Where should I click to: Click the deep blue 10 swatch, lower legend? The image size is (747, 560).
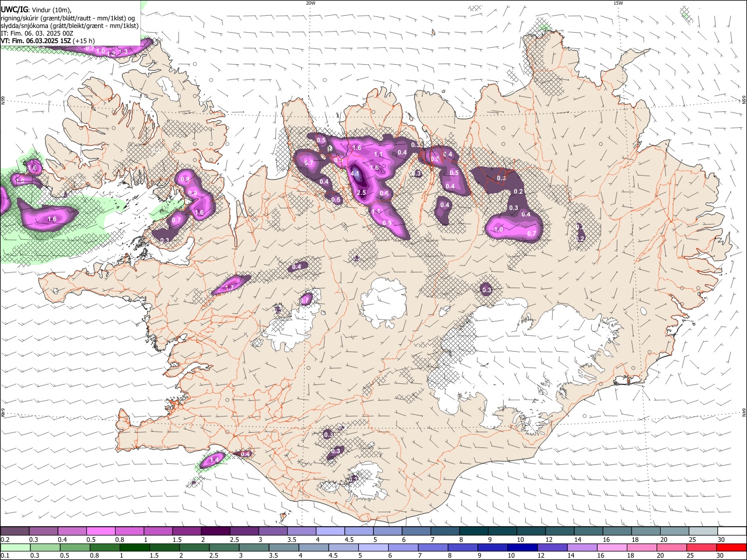pyautogui.click(x=522, y=547)
